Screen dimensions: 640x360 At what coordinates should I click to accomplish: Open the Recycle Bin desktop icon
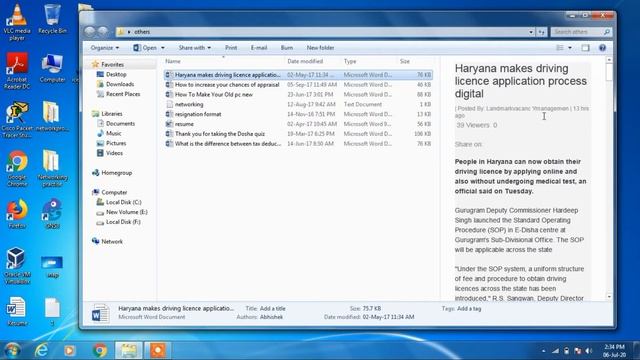pyautogui.click(x=52, y=18)
